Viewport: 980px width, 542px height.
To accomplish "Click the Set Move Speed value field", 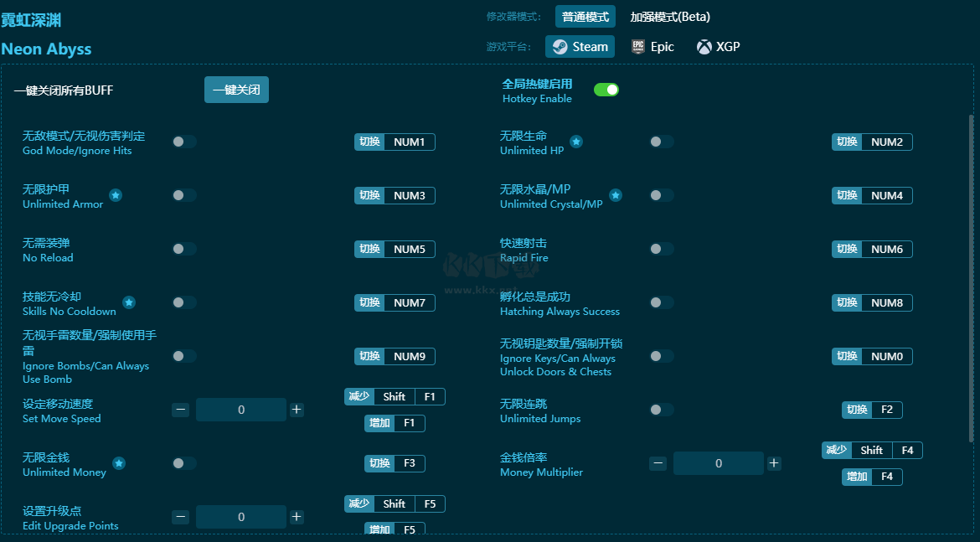I will (x=241, y=410).
